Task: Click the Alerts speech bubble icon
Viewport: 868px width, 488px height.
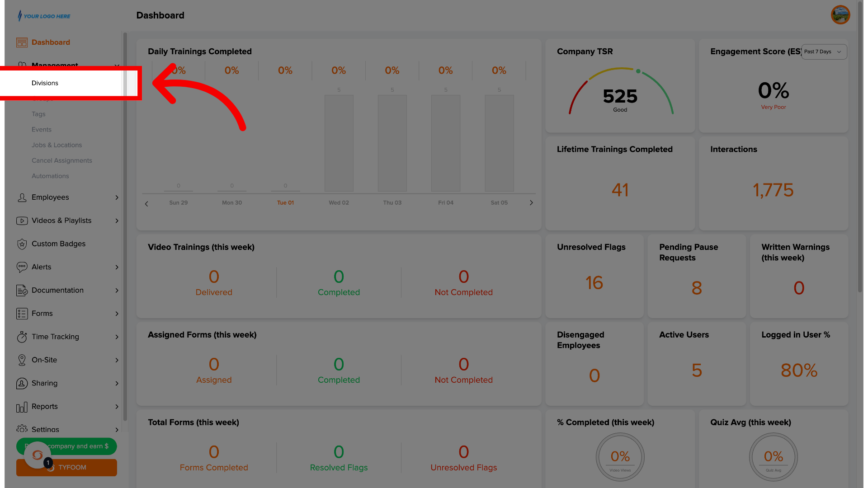Action: click(22, 267)
